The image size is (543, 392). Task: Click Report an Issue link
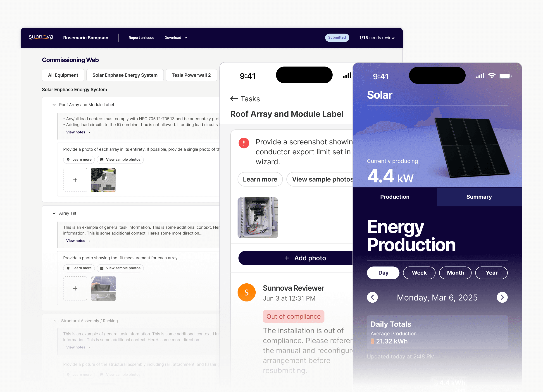tap(141, 38)
